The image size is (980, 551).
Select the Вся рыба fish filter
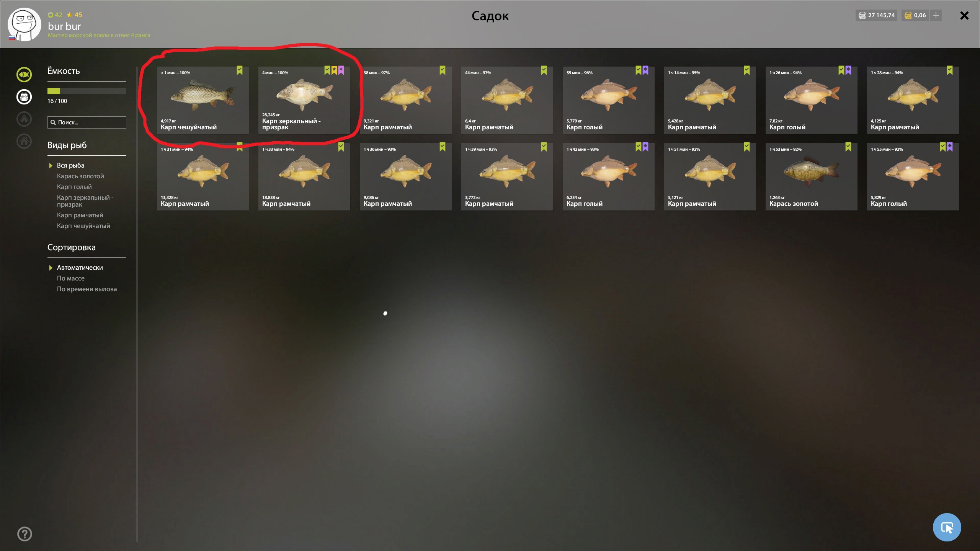[70, 165]
